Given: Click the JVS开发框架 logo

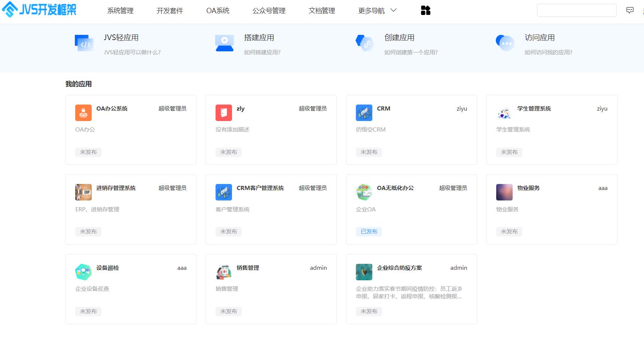Looking at the screenshot, I should coord(39,9).
